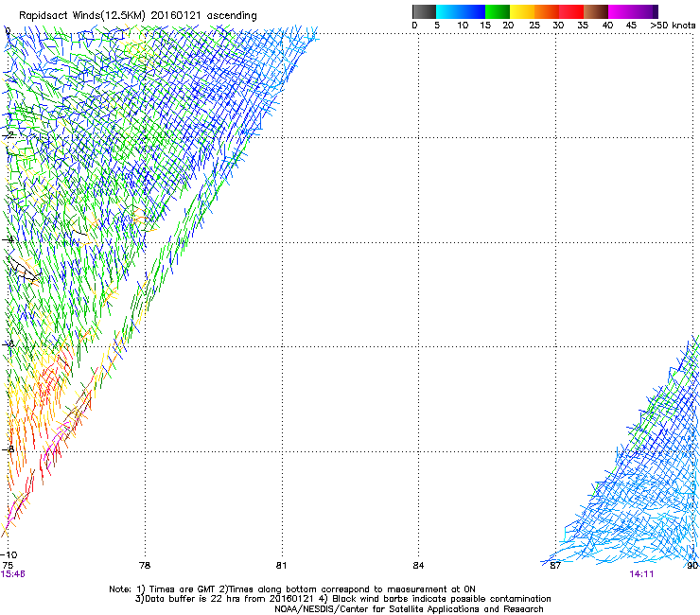Click the yellow 20-25 knots legend segment
The width and height of the screenshot is (700, 615).
point(522,11)
